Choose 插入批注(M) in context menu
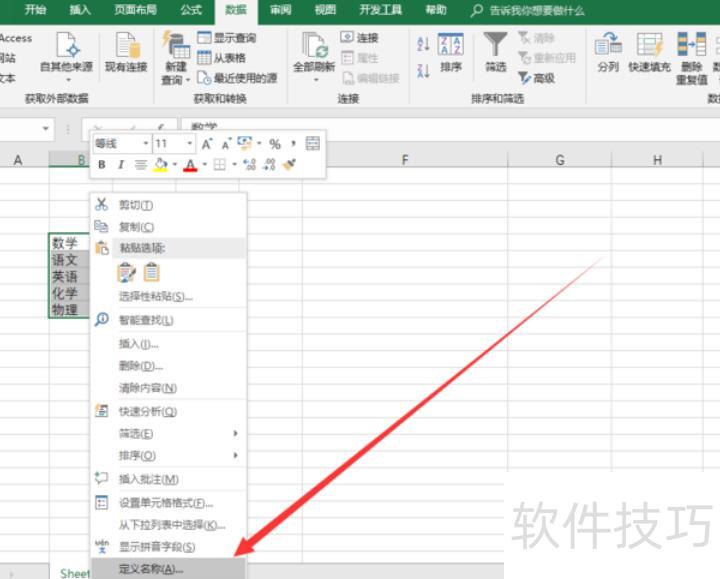720x579 pixels. pyautogui.click(x=169, y=479)
